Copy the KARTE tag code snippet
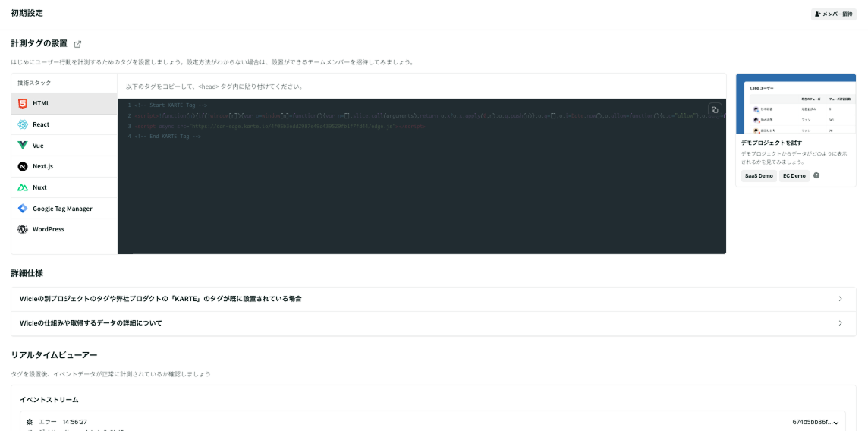This screenshot has height=431, width=868. pyautogui.click(x=715, y=109)
